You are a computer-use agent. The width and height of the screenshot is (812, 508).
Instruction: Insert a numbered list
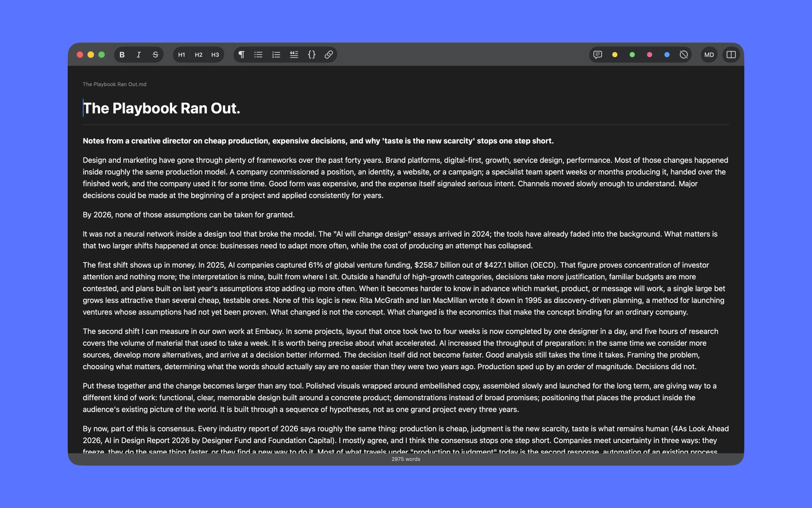click(x=276, y=54)
